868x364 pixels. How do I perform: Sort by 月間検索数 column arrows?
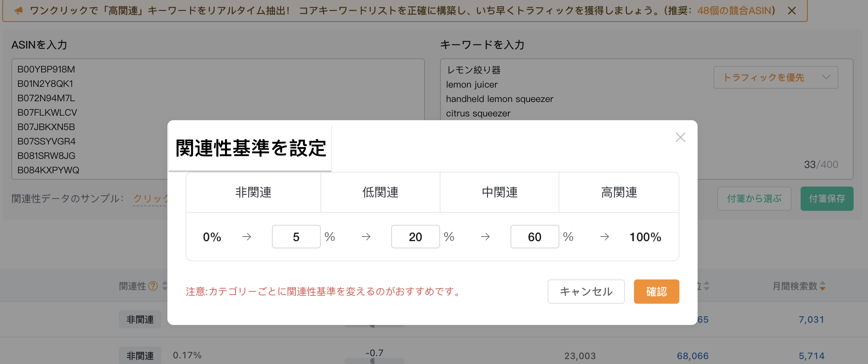click(x=823, y=286)
